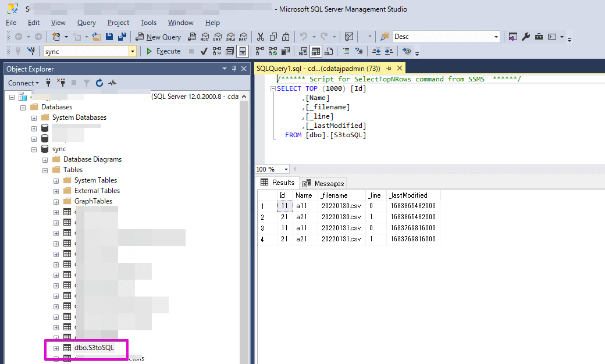Open the Help menu
The width and height of the screenshot is (605, 364).
coord(212,23)
